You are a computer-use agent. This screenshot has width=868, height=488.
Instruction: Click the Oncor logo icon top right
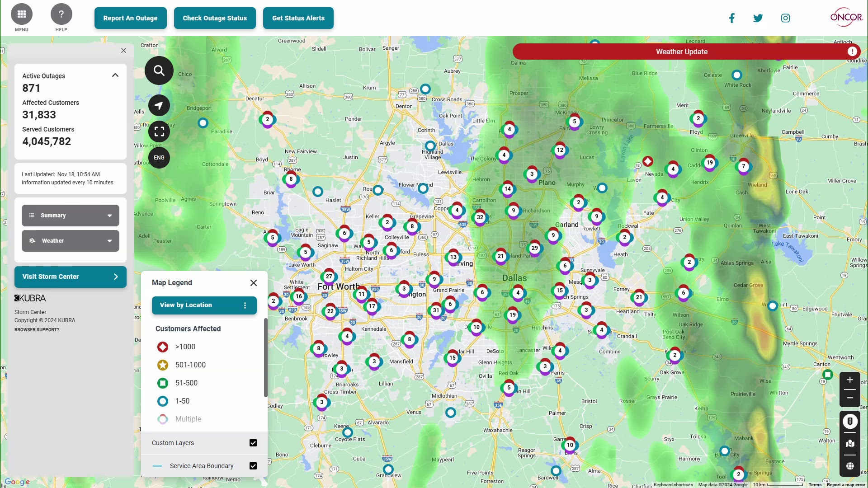(846, 18)
